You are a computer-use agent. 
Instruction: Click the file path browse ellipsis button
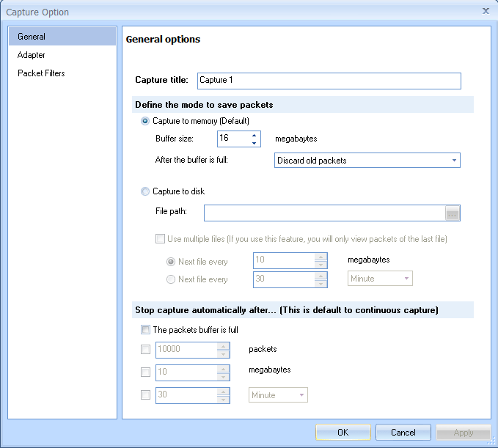tap(453, 213)
